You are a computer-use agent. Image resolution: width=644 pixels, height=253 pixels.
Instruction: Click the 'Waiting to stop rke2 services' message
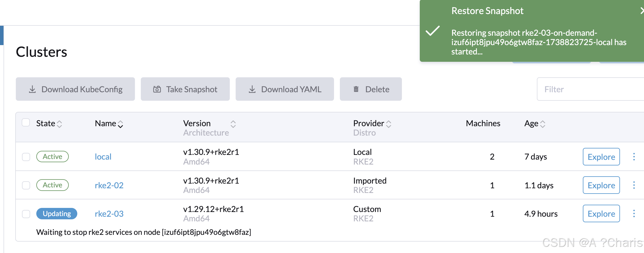144,232
